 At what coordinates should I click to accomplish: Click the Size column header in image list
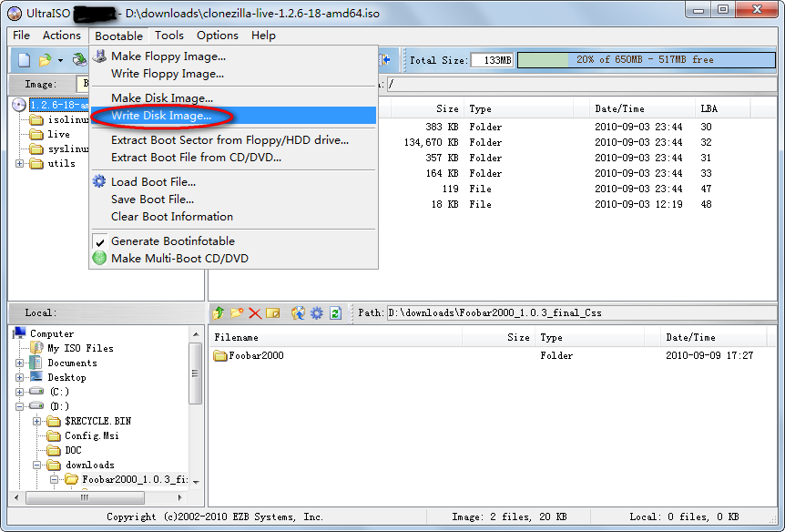click(425, 108)
